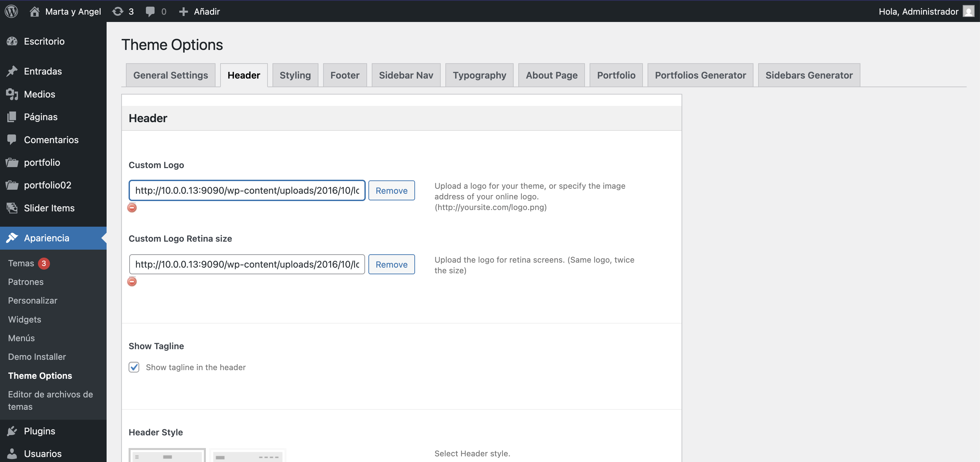
Task: Open Widgets under Apariencia
Action: click(x=25, y=320)
